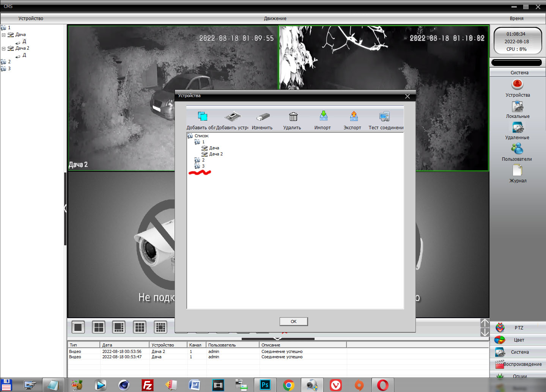Viewport: 546px width, 392px height.
Task: Open Local settings (Локальные) in the sidebar
Action: pos(517,107)
